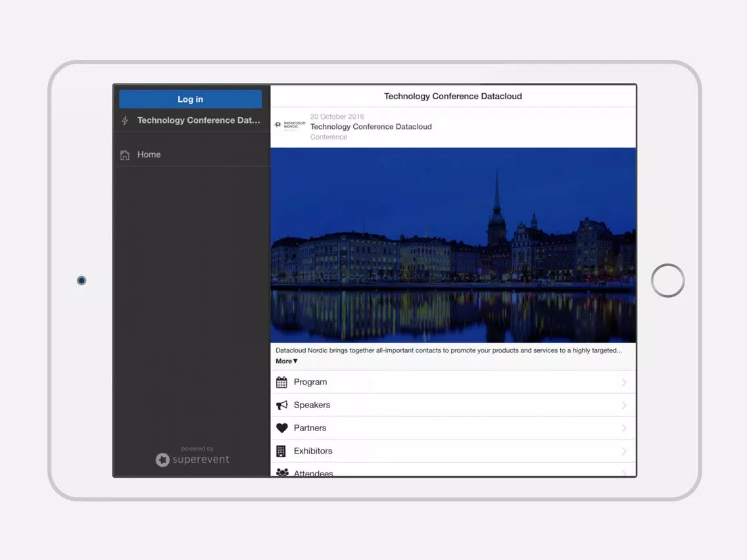Click the blue Log in button
This screenshot has width=747, height=560.
click(x=190, y=99)
